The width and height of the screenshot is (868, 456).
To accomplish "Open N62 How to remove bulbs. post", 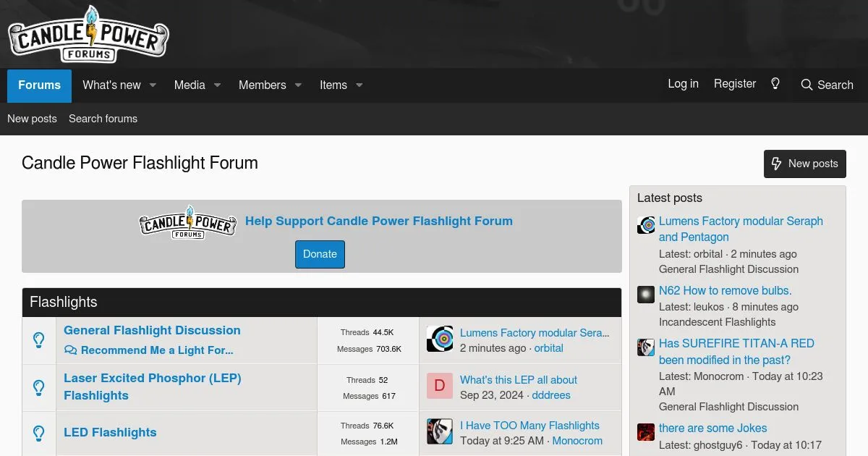I will click(726, 290).
